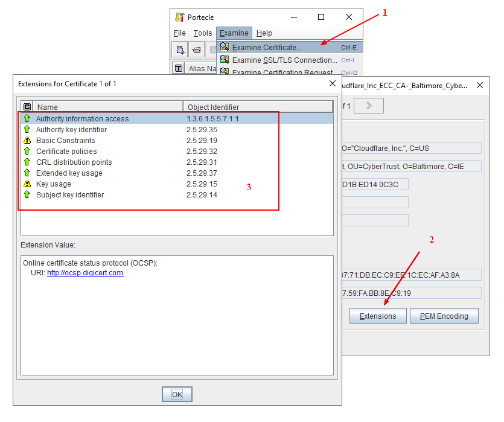Viewport: 504px width, 422px height.
Task: Select the Examine Certificate magnifier icon
Action: [223, 46]
